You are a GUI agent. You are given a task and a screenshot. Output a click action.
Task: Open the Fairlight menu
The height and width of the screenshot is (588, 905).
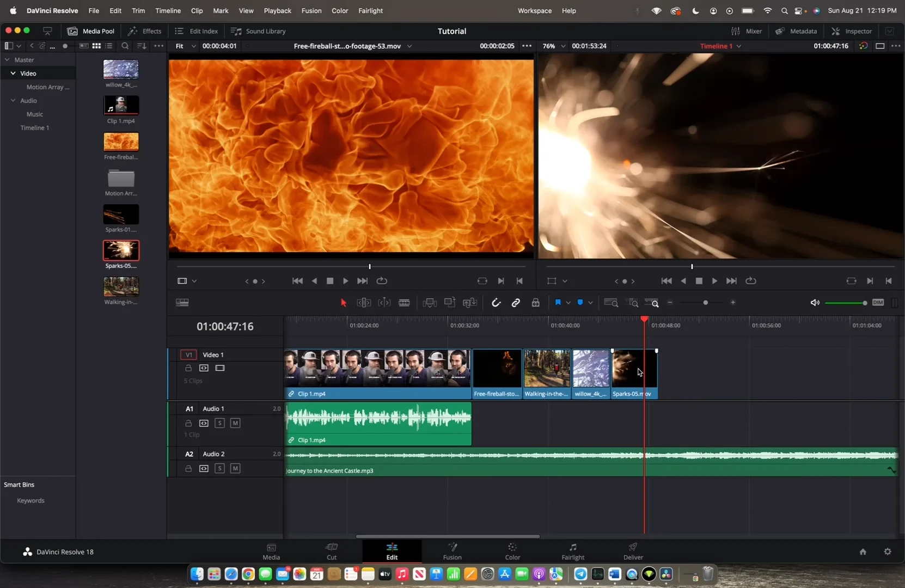370,10
